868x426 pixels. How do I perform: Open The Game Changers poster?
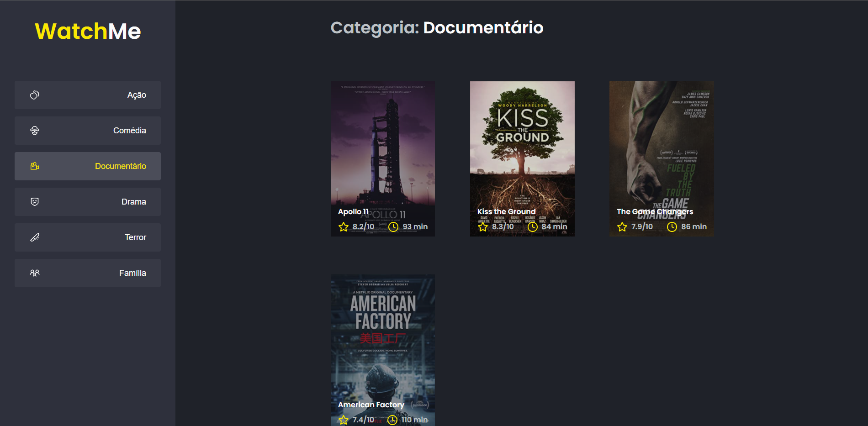(662, 159)
